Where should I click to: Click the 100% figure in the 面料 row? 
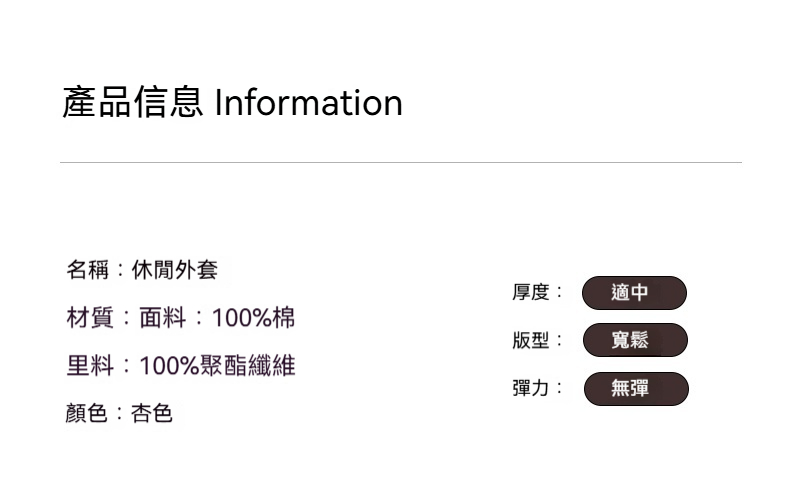241,319
